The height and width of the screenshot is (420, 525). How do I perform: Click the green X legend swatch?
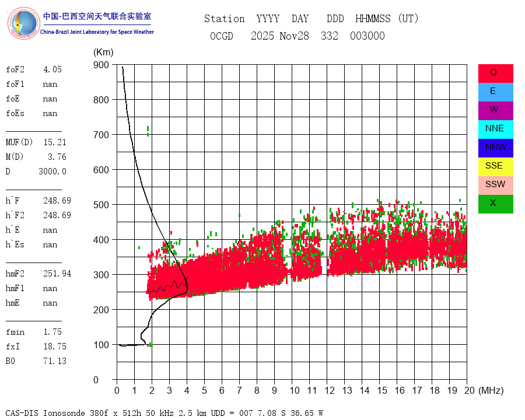[x=495, y=204]
